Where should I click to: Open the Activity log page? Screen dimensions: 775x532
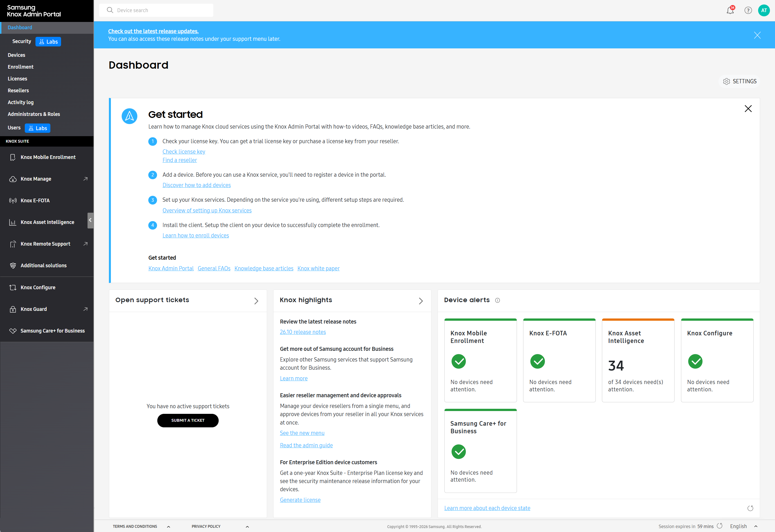pyautogui.click(x=21, y=102)
